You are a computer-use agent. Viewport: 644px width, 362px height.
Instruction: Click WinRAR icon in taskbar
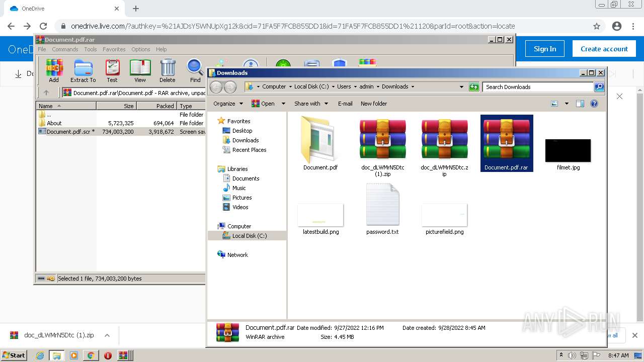point(123,355)
